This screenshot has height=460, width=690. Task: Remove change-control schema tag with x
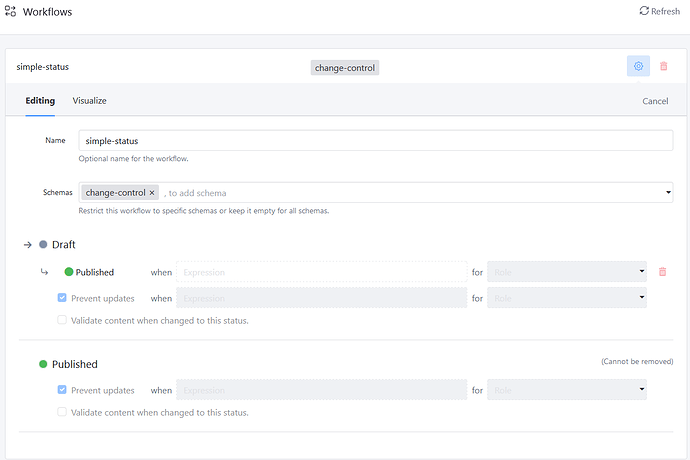pyautogui.click(x=152, y=193)
